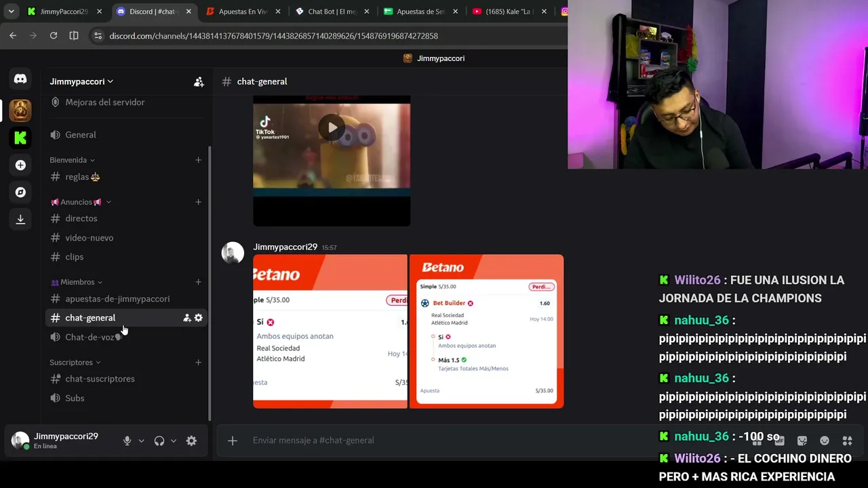868x488 pixels.
Task: Collapse the Suscriptores category
Action: pyautogui.click(x=75, y=363)
